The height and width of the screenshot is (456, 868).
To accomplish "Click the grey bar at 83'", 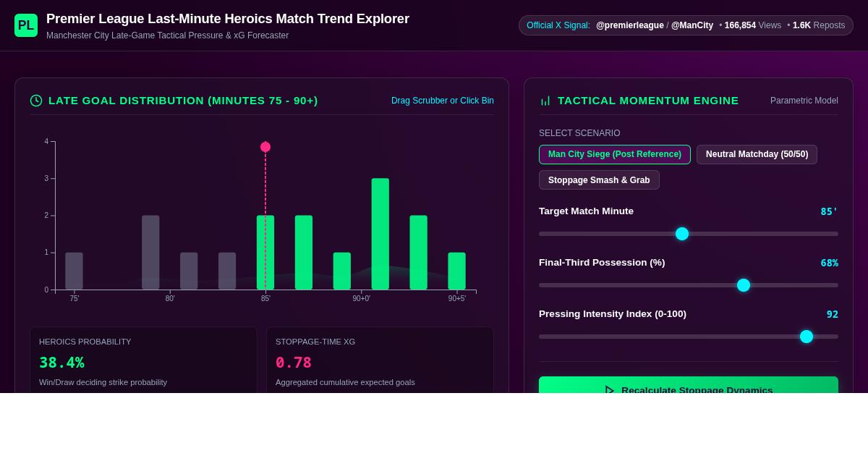I will [x=227, y=271].
